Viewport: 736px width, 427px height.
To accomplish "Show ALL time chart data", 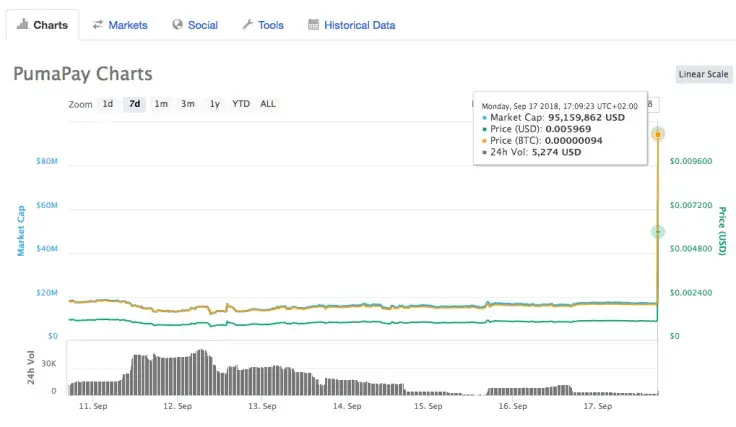I will (x=268, y=104).
